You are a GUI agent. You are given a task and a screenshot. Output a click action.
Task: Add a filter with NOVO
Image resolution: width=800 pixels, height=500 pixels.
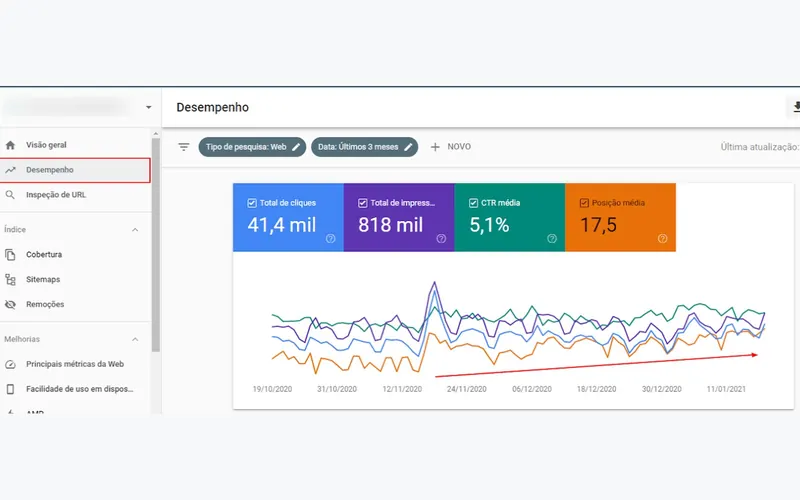(451, 147)
